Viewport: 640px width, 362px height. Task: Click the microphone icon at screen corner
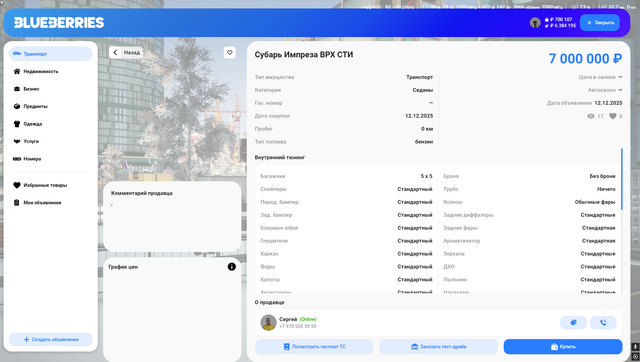[635, 347]
